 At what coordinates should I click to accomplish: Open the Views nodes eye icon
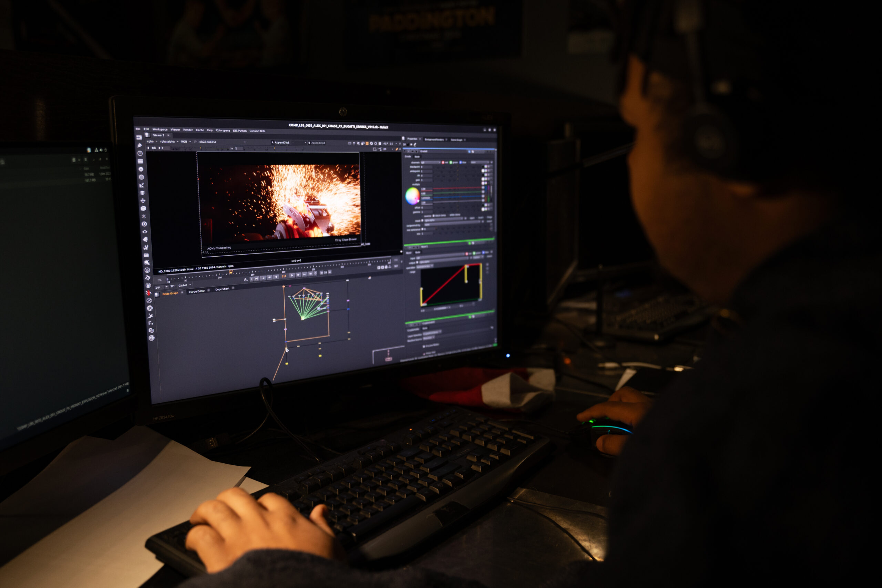pos(145,232)
